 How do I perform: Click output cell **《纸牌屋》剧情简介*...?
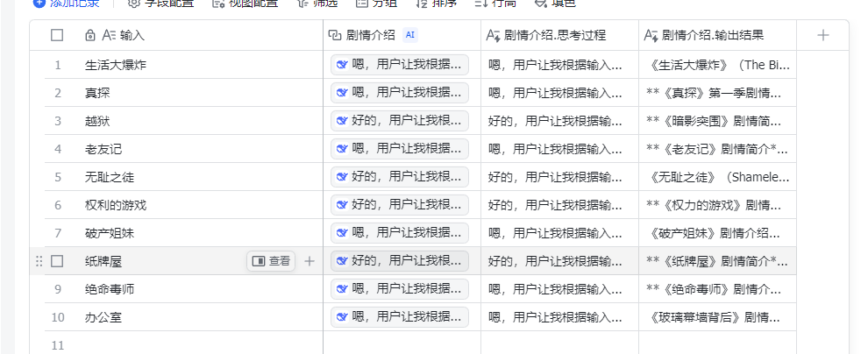tap(717, 261)
